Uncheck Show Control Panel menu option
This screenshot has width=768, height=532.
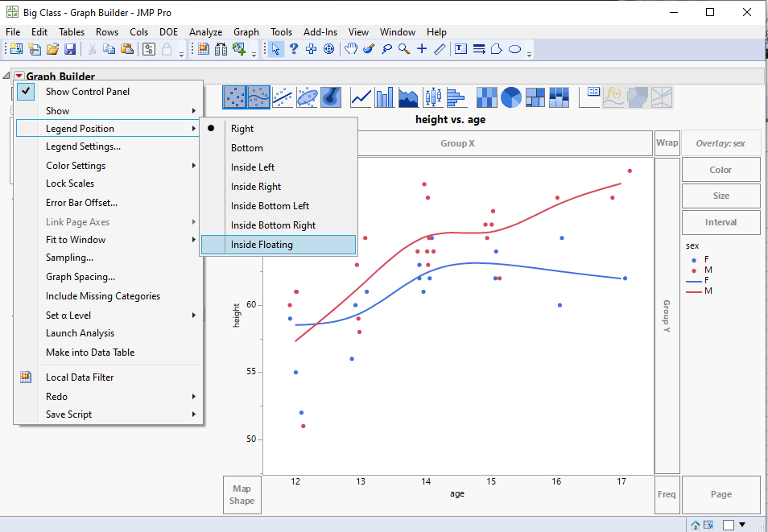[109, 92]
